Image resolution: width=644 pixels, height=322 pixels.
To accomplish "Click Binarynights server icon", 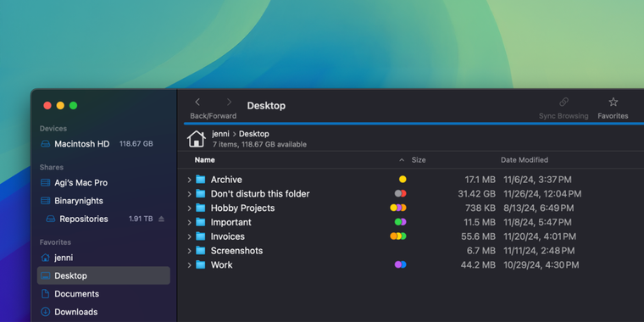I will [x=45, y=201].
